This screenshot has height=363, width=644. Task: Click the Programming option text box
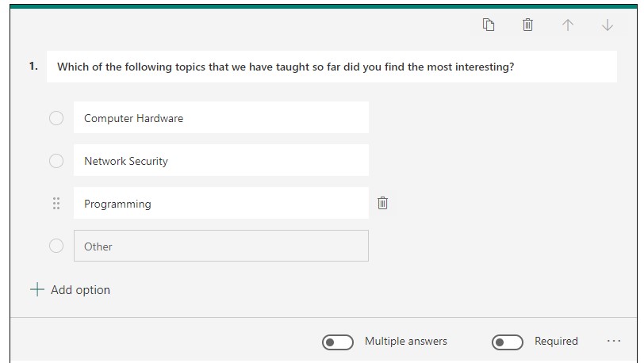220,204
